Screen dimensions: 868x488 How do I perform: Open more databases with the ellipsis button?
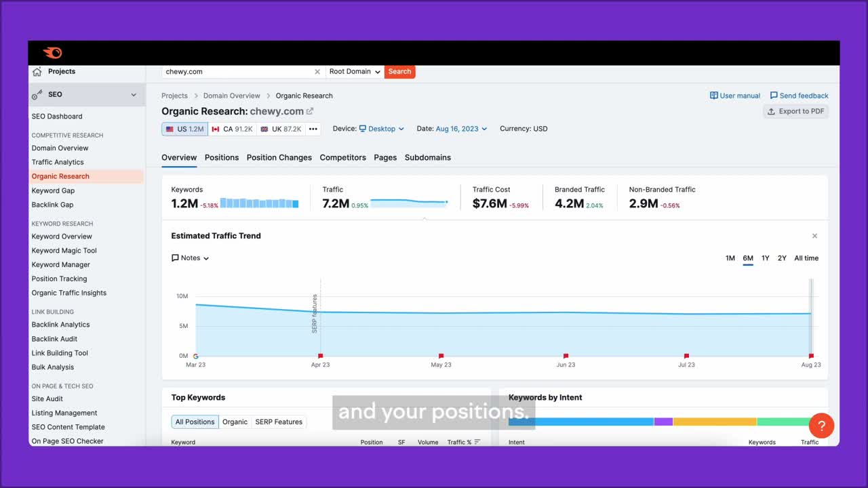[313, 129]
